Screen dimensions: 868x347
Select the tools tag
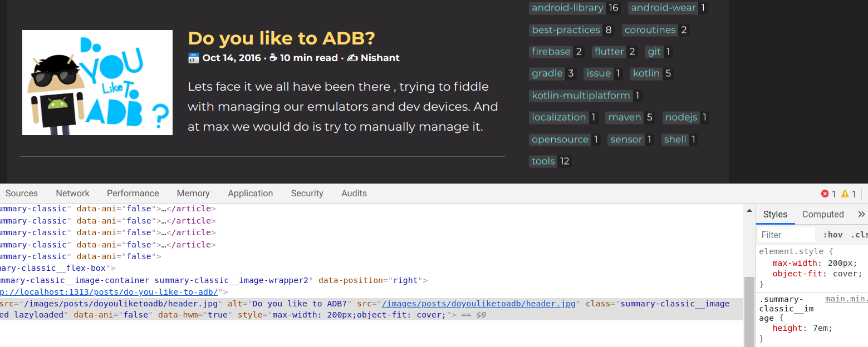[x=543, y=161]
